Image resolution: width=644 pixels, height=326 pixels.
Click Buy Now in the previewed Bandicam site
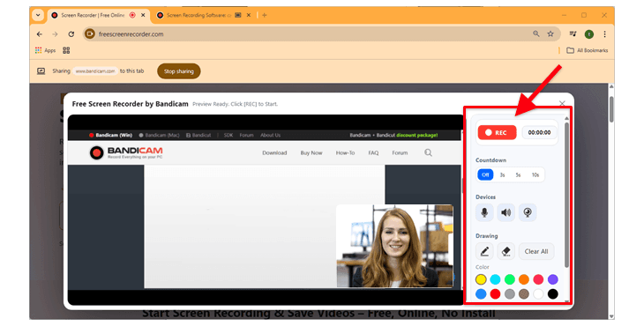click(311, 152)
